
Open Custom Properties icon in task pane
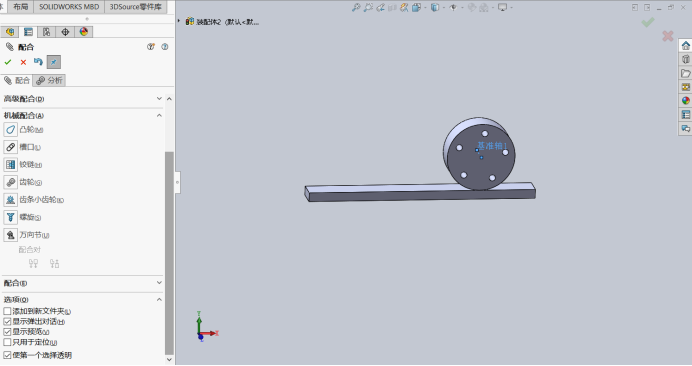click(x=685, y=115)
